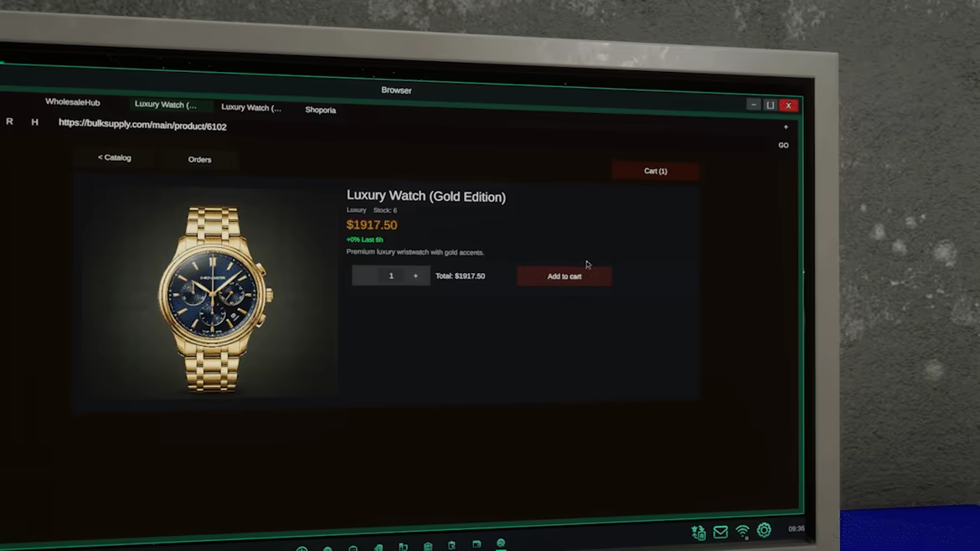Click the GO button

point(783,145)
